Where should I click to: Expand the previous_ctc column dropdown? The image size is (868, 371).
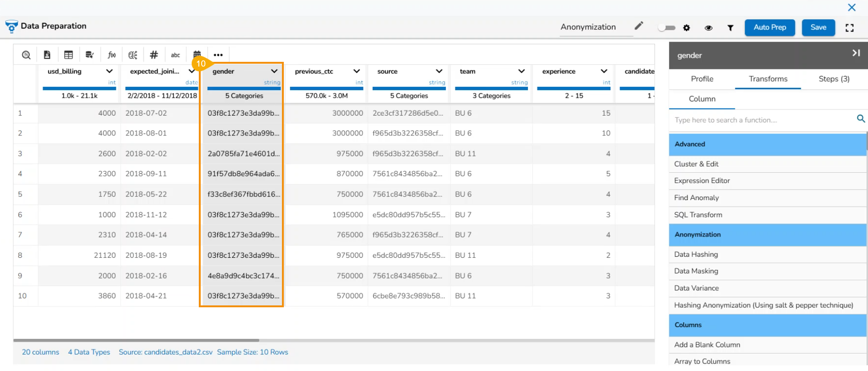(x=357, y=71)
